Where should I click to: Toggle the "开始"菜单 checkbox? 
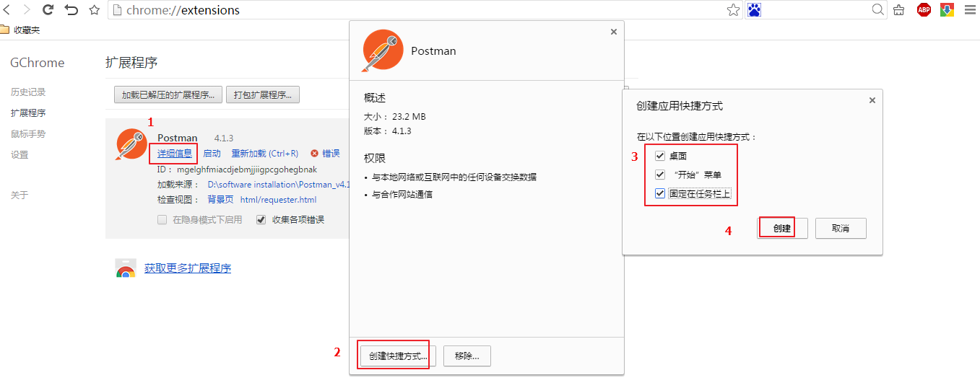click(660, 175)
